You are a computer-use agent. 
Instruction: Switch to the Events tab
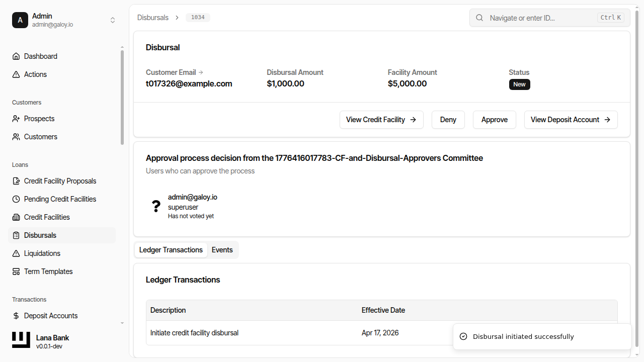[222, 249]
